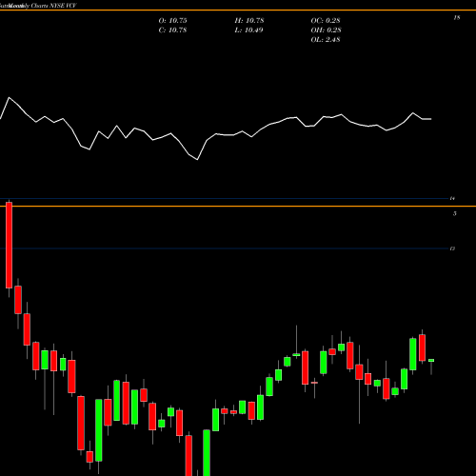Click the OC: 0.28 reading
Image resolution: width=476 pixels, height=476 pixels.
pyautogui.click(x=326, y=21)
